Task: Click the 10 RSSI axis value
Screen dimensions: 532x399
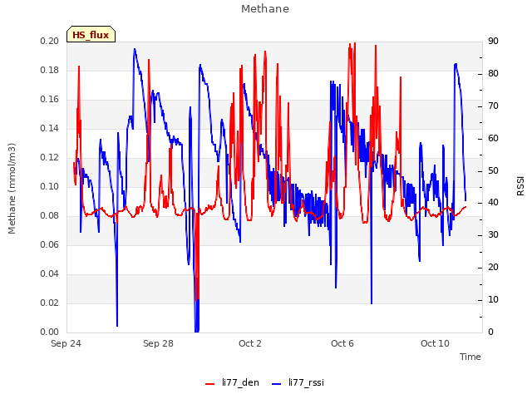Action: coord(493,300)
